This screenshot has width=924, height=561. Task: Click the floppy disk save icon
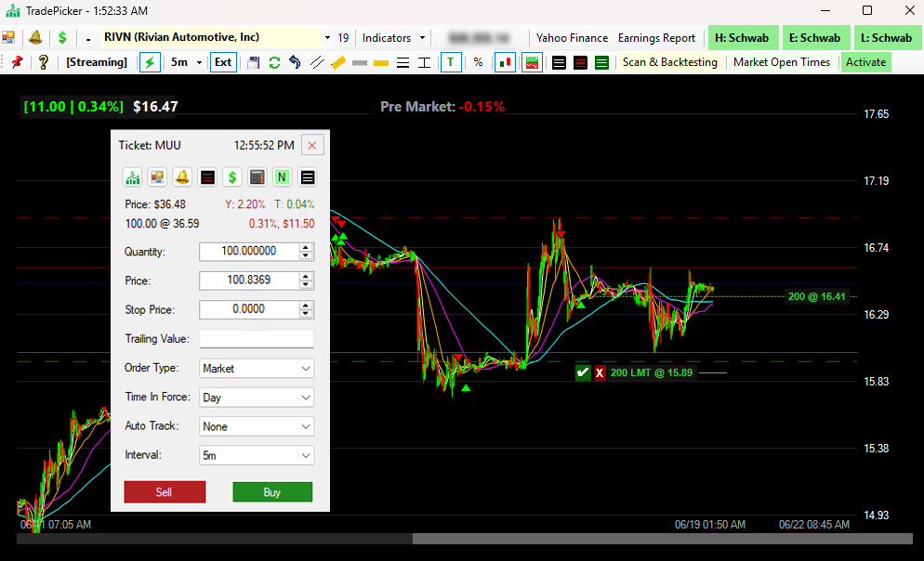254,62
